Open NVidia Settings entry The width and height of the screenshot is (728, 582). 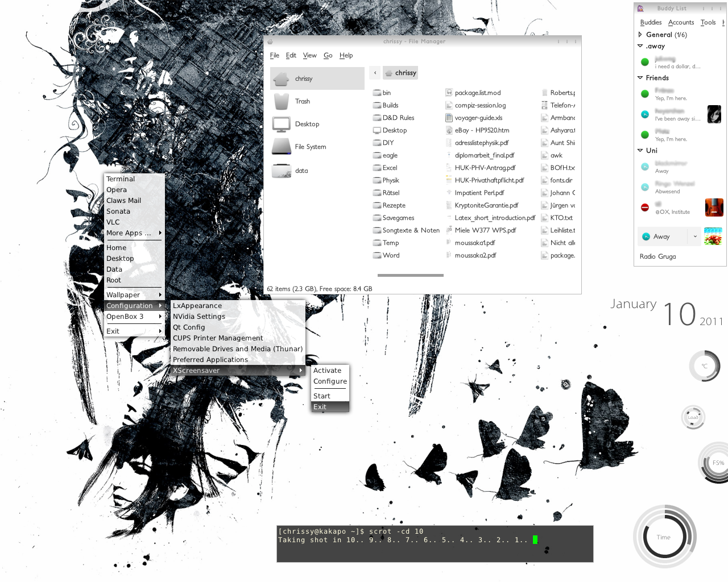[x=238, y=317]
